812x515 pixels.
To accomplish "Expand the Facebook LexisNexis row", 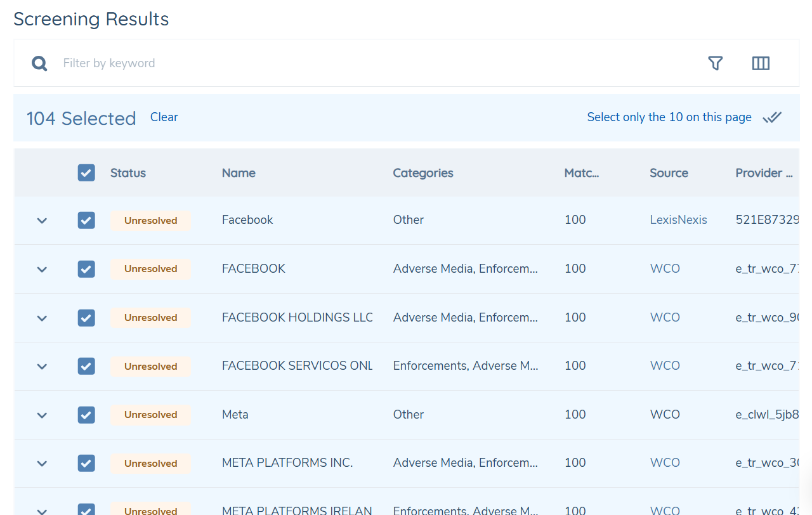I will tap(42, 221).
